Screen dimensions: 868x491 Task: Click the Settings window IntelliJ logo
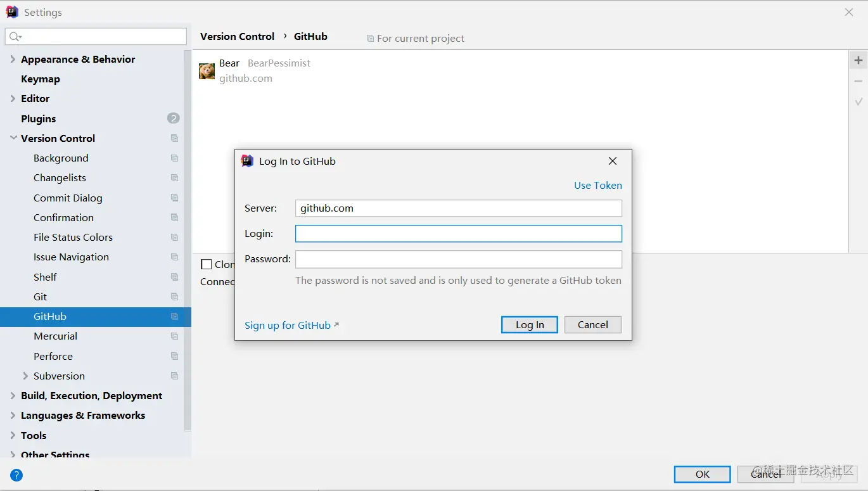coord(12,12)
